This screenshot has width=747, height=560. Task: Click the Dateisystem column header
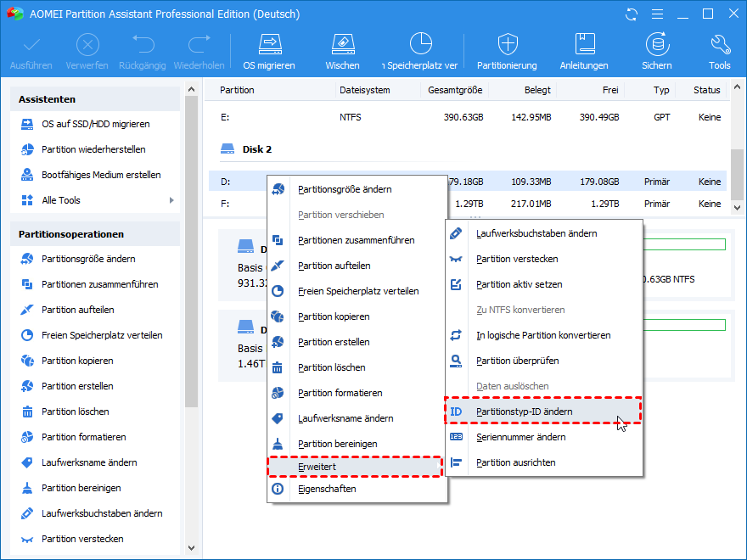(364, 90)
